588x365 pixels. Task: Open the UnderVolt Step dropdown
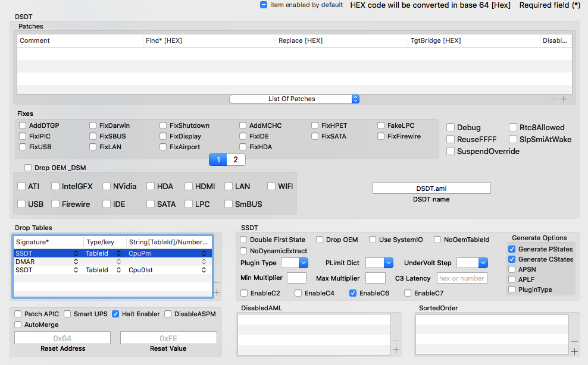(x=472, y=263)
